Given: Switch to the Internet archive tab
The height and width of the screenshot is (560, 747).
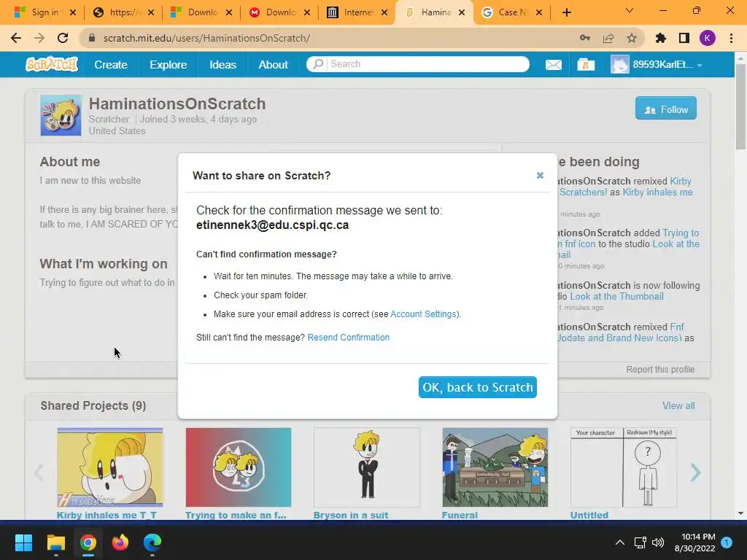Looking at the screenshot, I should point(356,12).
